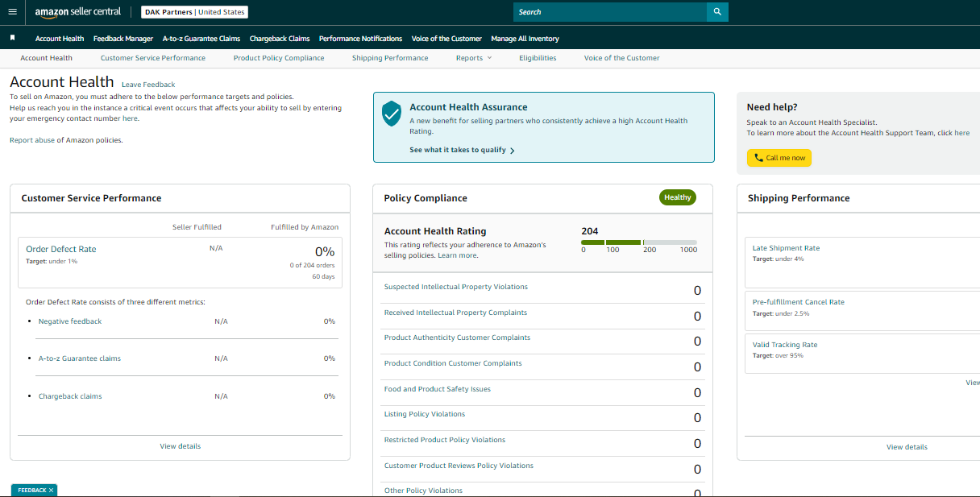Click the FEEDBACK tab label

coord(32,490)
